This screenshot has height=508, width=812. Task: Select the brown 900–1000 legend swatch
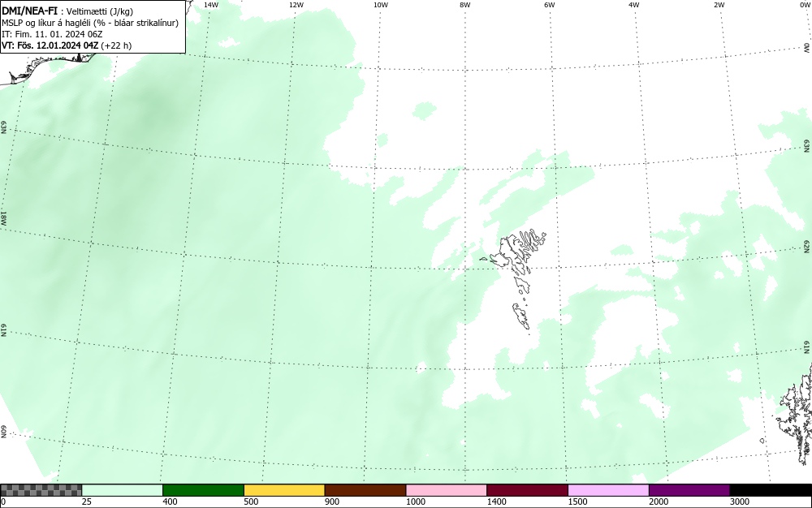[365, 490]
